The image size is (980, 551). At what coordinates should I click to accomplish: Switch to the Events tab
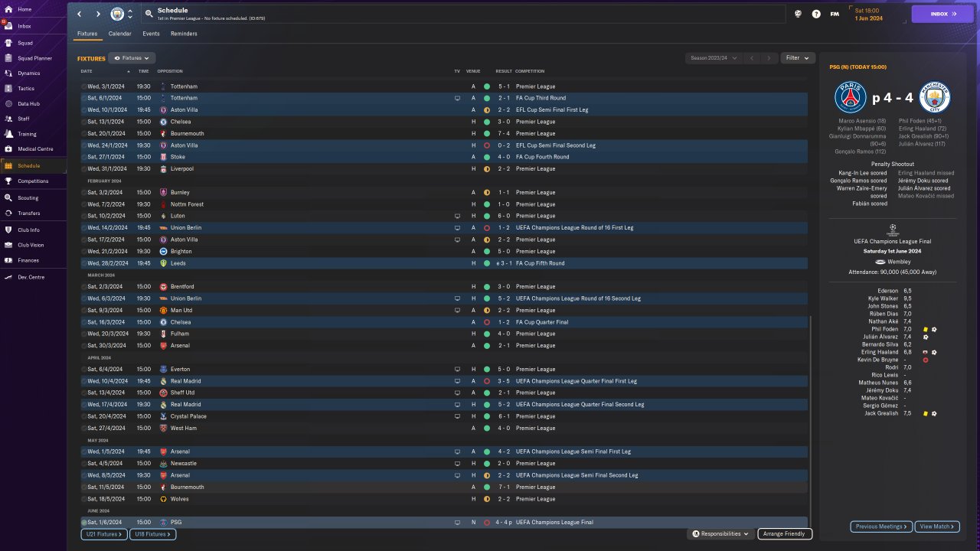(x=151, y=34)
